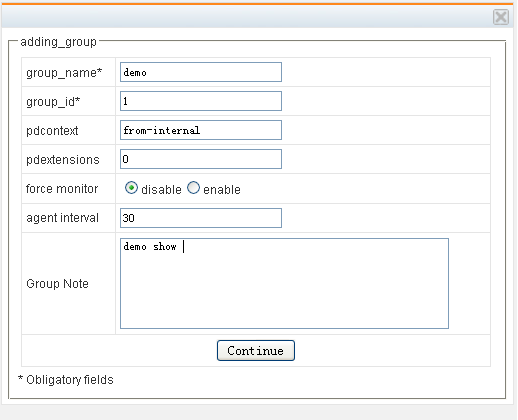Screen dimensions: 518x420
Task: Click the pdextensions input field
Action: point(201,159)
